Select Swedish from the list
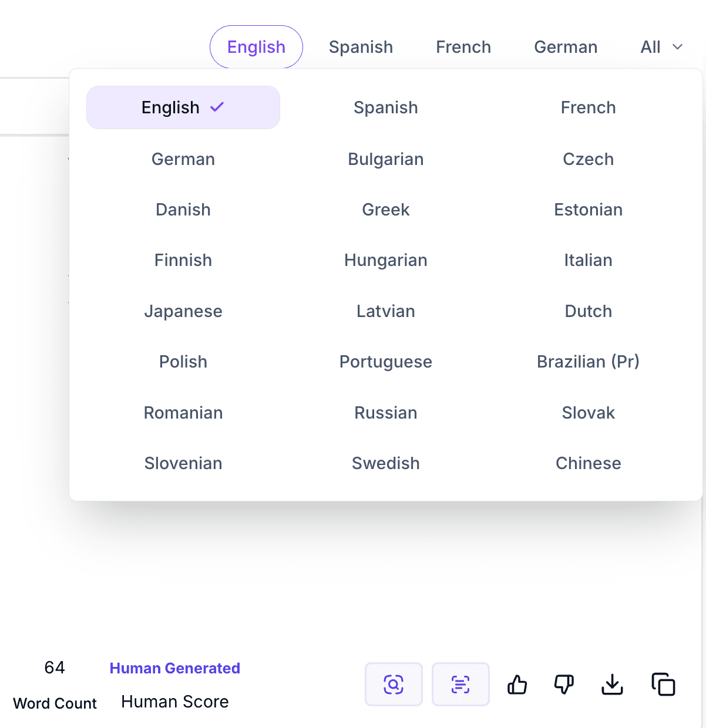This screenshot has width=706, height=728. tap(385, 463)
